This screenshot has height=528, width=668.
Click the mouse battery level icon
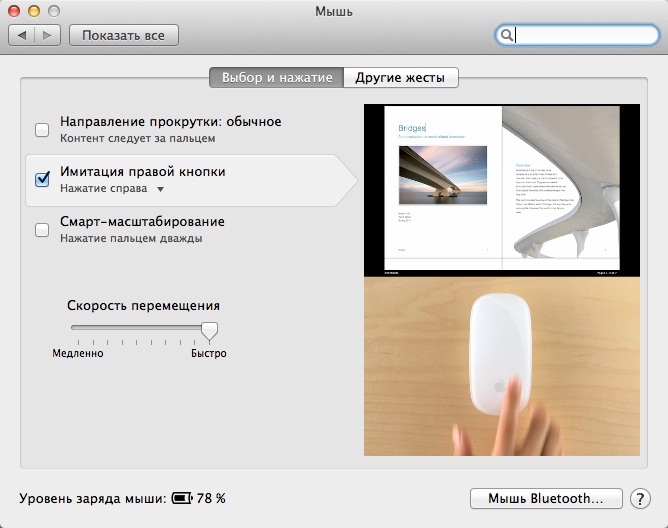[182, 497]
